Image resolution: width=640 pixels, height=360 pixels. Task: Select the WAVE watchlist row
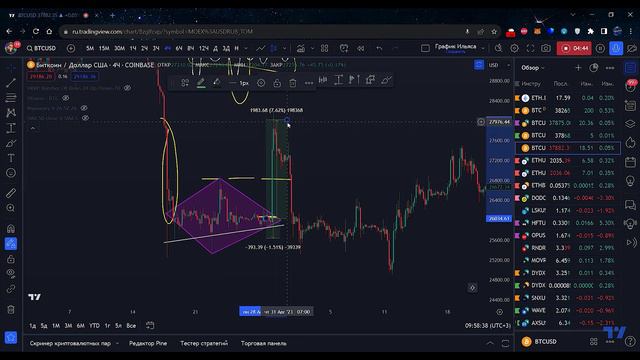coord(567,310)
